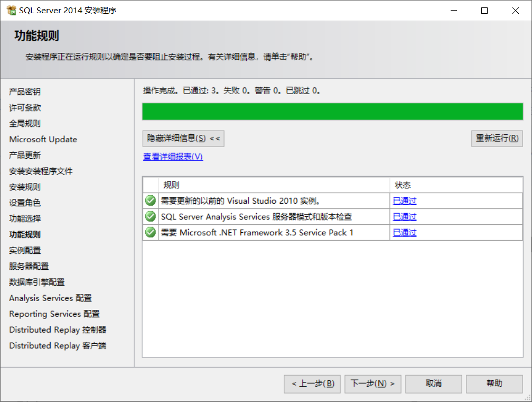Select Distributed Replay 控制器 step in sidebar

click(x=58, y=330)
